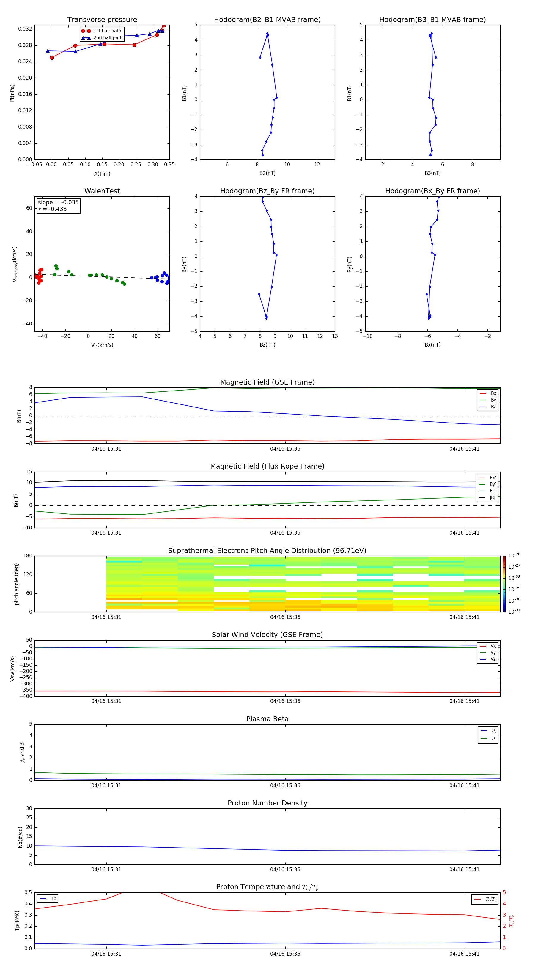Select the βp legend entry in Plasma Beta
535x980 pixels.
click(x=488, y=731)
